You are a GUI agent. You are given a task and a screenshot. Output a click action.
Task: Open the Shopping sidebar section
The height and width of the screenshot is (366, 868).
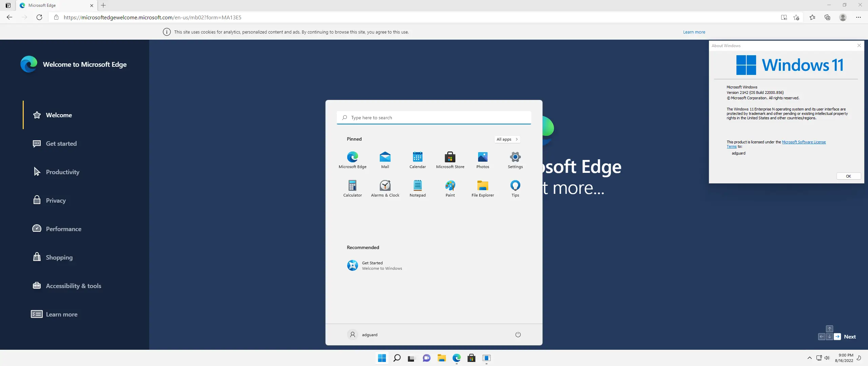(59, 257)
